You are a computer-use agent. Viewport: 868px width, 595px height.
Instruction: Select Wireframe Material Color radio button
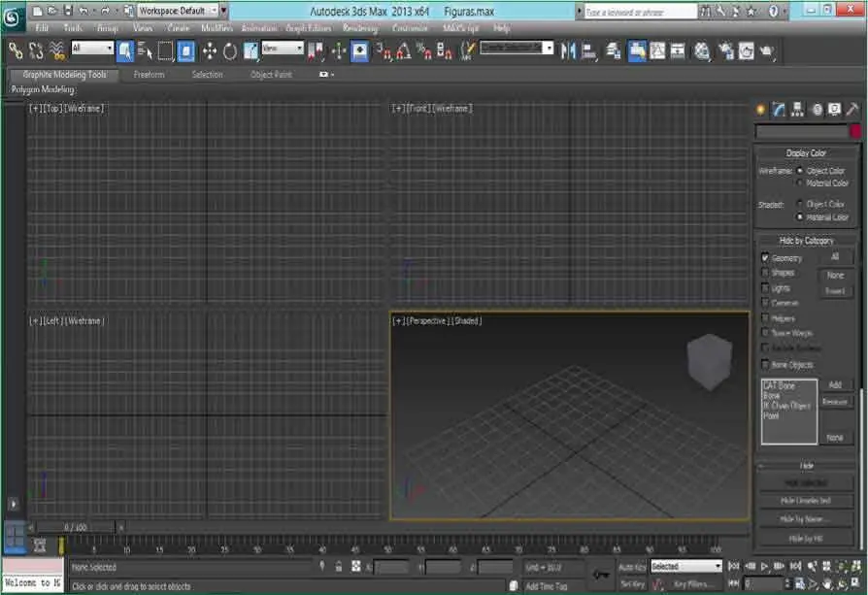coord(799,182)
